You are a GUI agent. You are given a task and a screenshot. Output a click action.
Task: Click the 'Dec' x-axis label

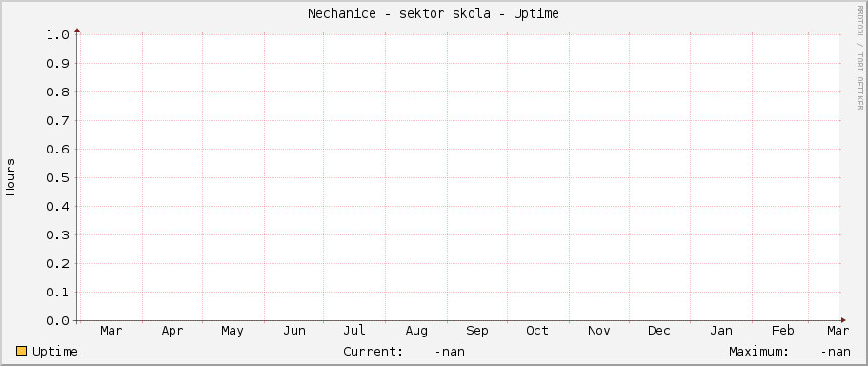pos(659,331)
